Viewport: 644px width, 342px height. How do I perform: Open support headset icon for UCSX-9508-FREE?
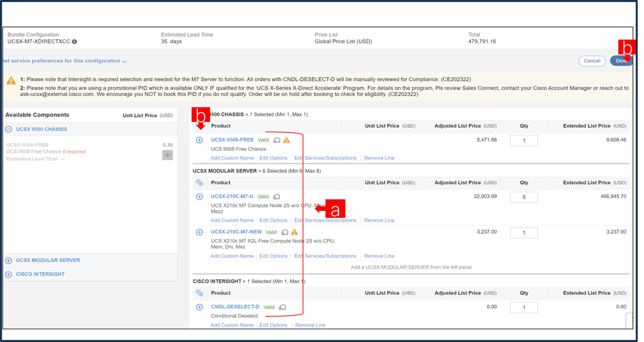tap(277, 140)
